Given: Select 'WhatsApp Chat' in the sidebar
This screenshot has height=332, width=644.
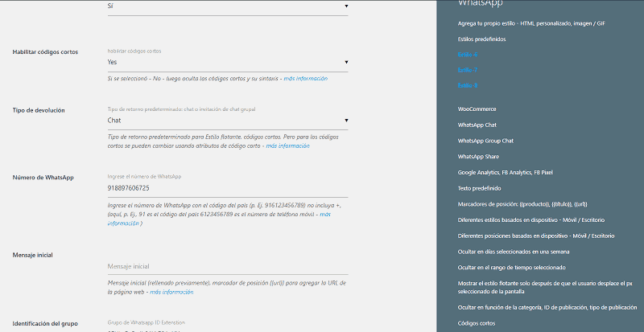Looking at the screenshot, I should [477, 125].
